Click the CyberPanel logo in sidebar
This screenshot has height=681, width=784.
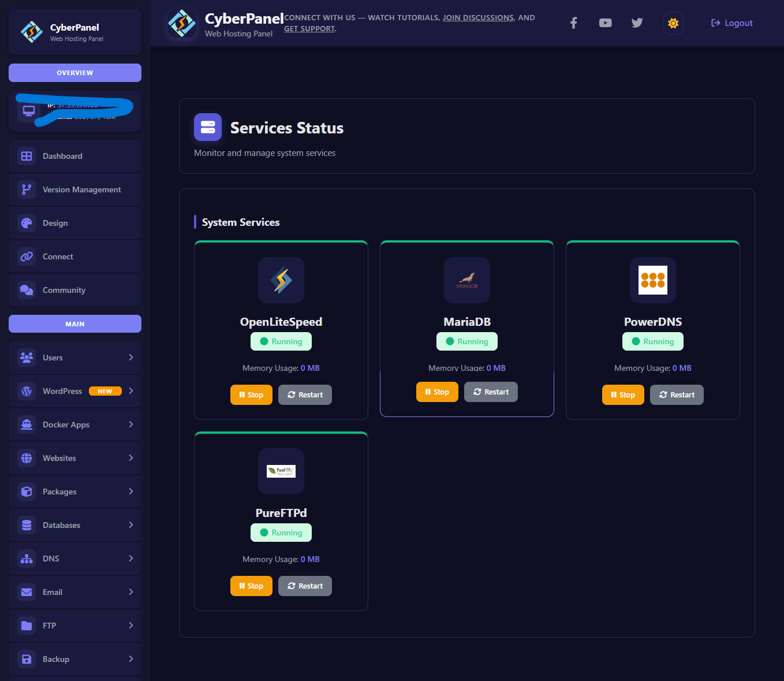32,32
